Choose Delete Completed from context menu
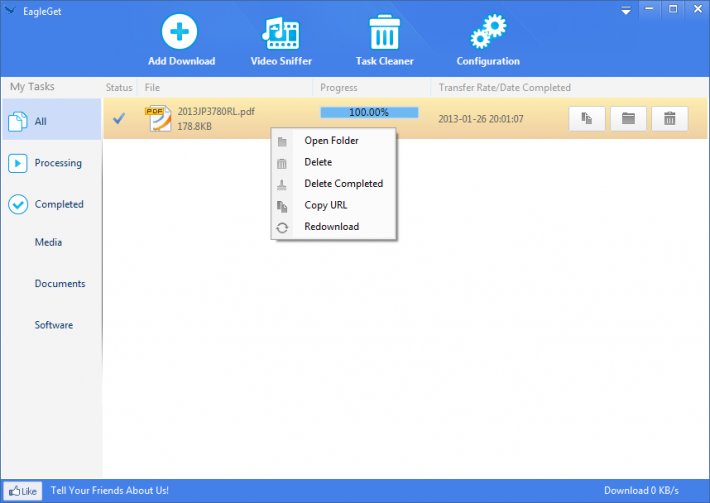Viewport: 710px width, 503px height. (x=334, y=183)
